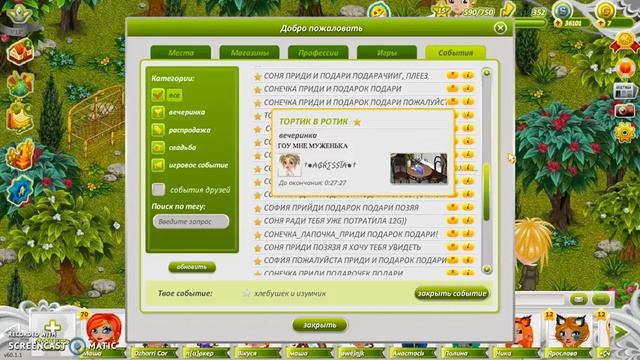Click the silver S coin icon

tap(563, 11)
